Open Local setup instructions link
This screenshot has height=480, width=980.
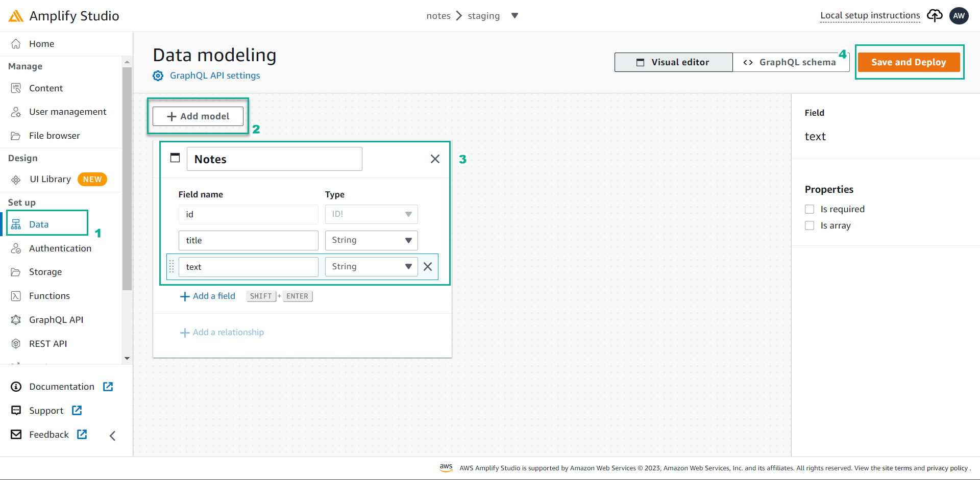coord(870,15)
